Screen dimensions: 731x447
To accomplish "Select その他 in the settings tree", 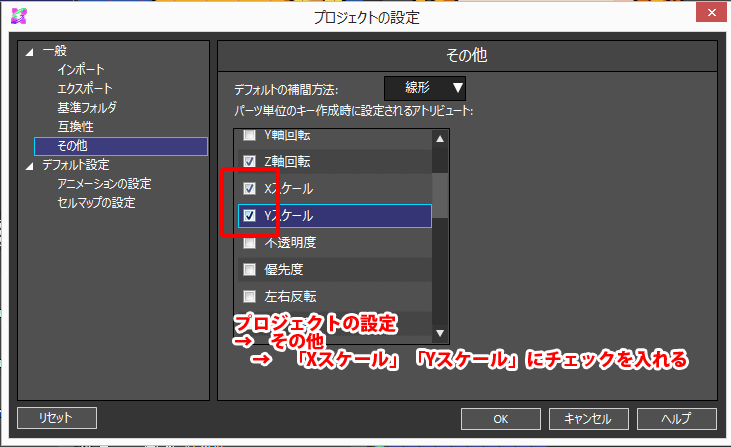I will [x=121, y=146].
